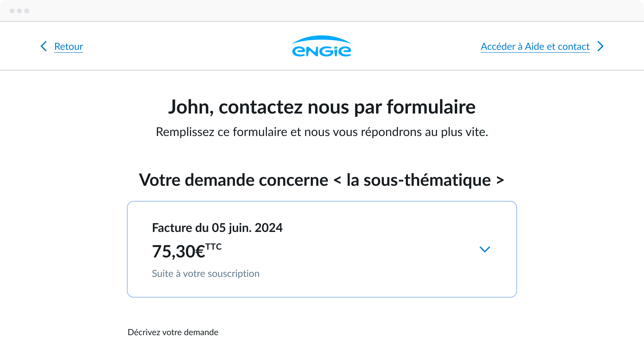Viewport: 644px width, 340px height.
Task: Click the Décrivez votre demande label
Action: pyautogui.click(x=173, y=332)
